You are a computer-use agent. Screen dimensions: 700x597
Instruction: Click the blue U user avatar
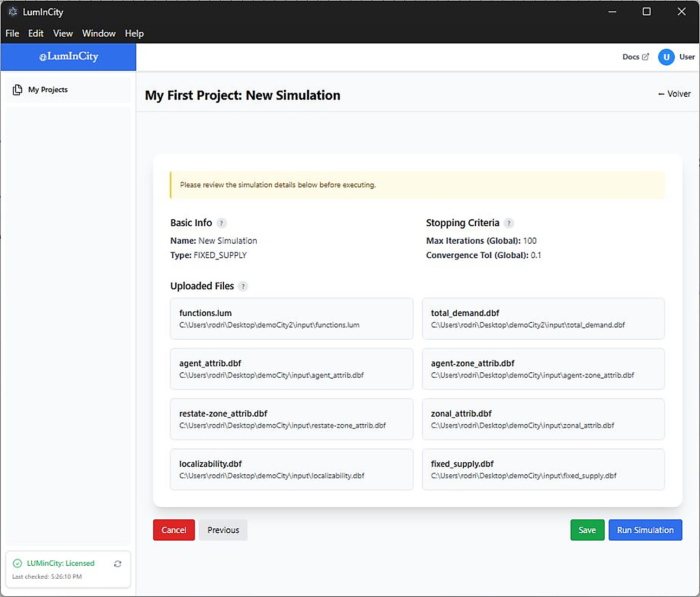(666, 57)
